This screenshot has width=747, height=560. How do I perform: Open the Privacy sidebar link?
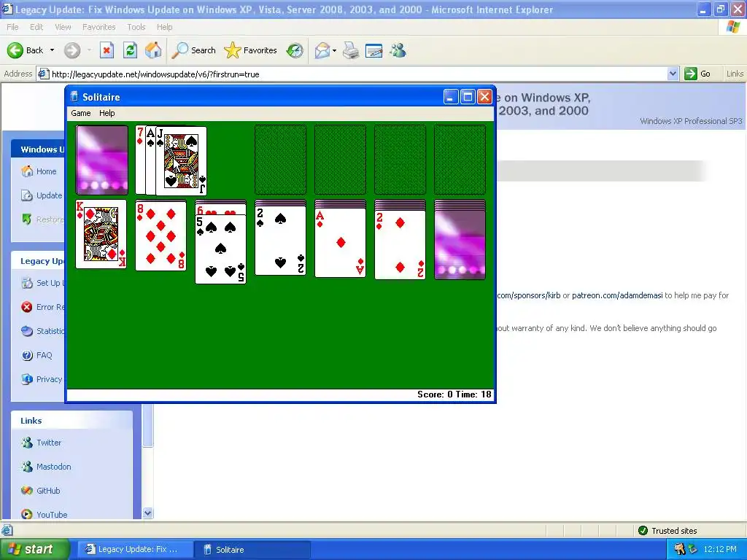coord(42,379)
